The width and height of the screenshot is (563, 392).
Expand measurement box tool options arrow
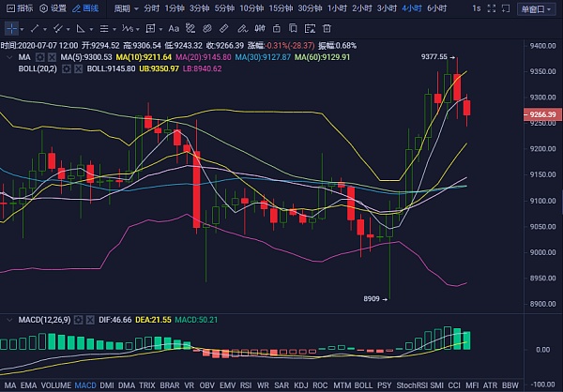[x=160, y=29]
